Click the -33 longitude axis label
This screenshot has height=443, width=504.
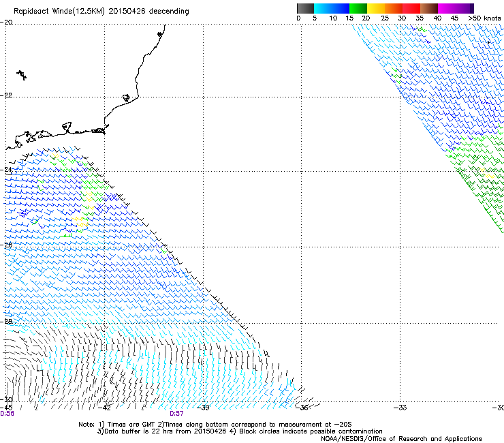click(400, 408)
